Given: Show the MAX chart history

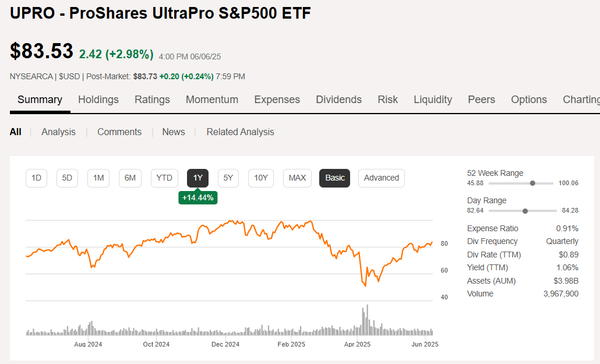Looking at the screenshot, I should coord(297,178).
